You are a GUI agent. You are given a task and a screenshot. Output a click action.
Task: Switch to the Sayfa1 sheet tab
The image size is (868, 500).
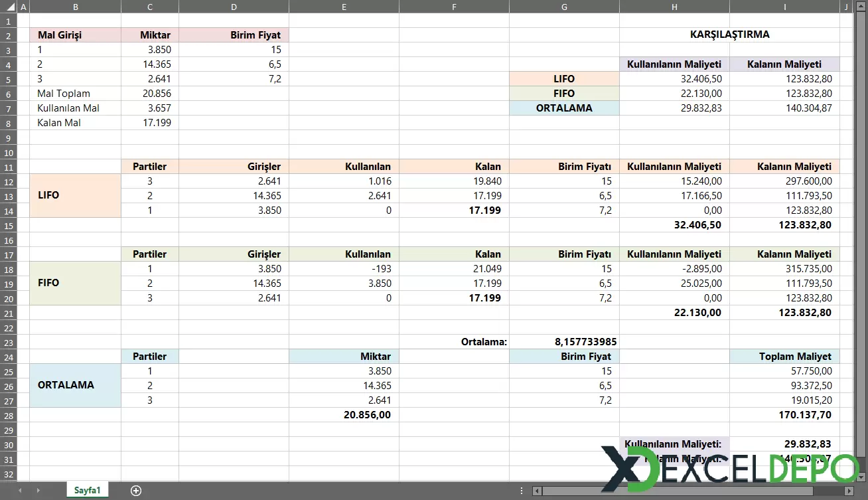click(87, 490)
